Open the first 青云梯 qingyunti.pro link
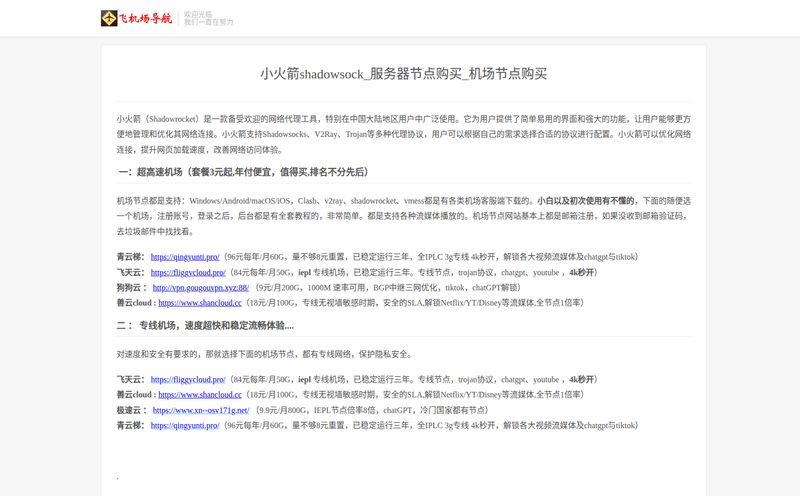Viewport: 800px width, 496px height. point(185,257)
